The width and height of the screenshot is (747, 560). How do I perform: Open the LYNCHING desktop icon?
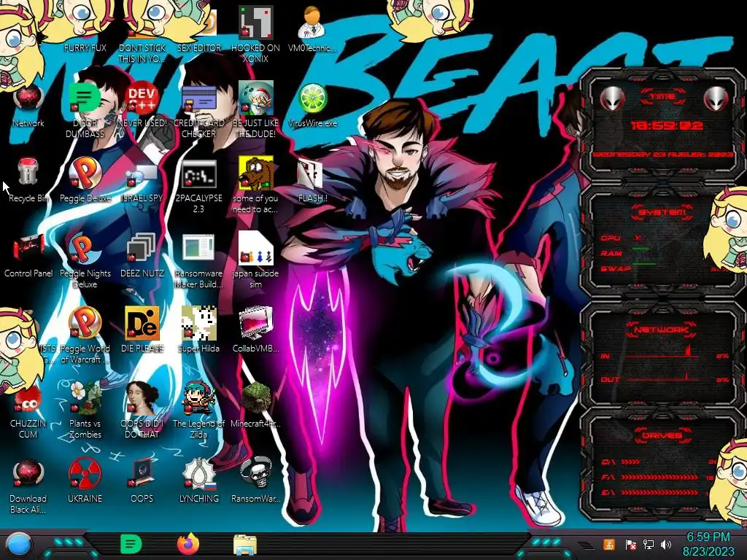click(199, 481)
